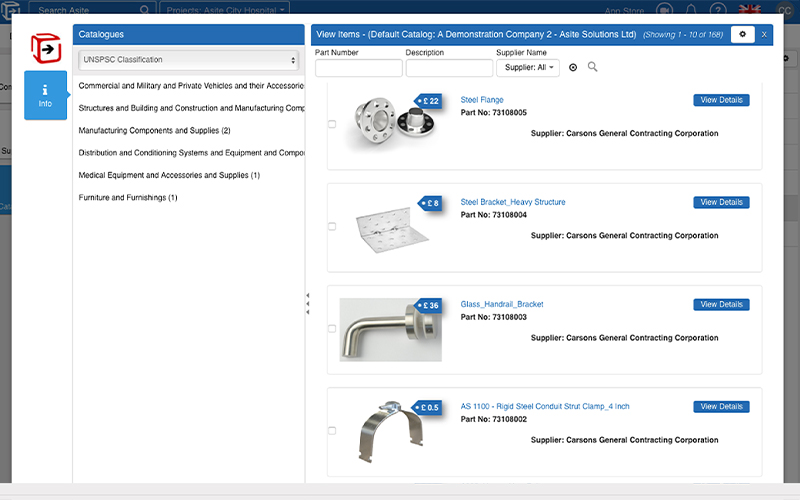Click the Showing 1 - 10 of 168 text
This screenshot has height=500, width=800.
click(683, 35)
